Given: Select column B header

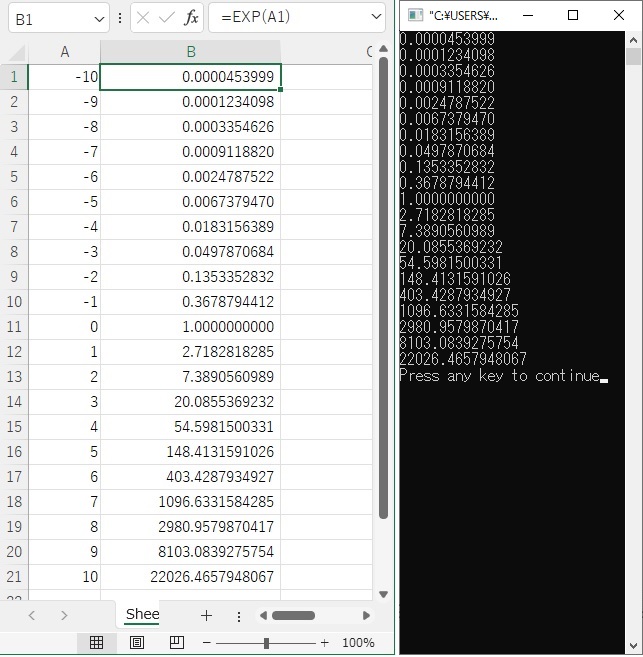Looking at the screenshot, I should point(190,52).
